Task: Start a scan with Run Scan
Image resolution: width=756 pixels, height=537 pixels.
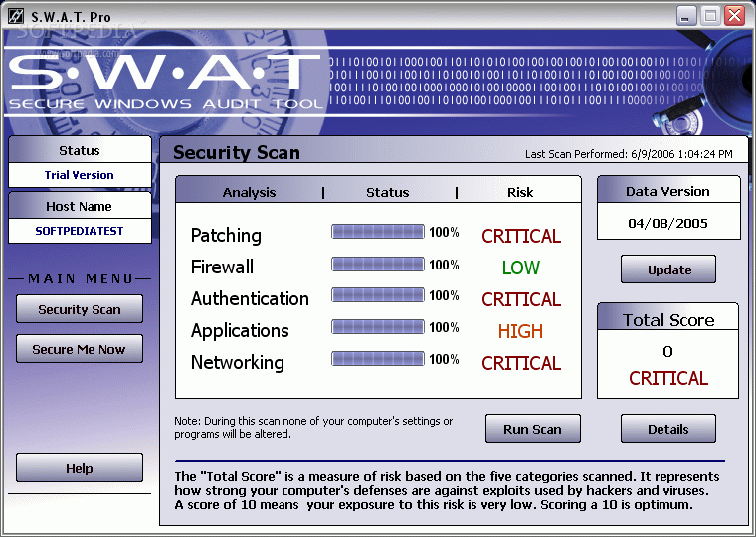Action: (533, 428)
